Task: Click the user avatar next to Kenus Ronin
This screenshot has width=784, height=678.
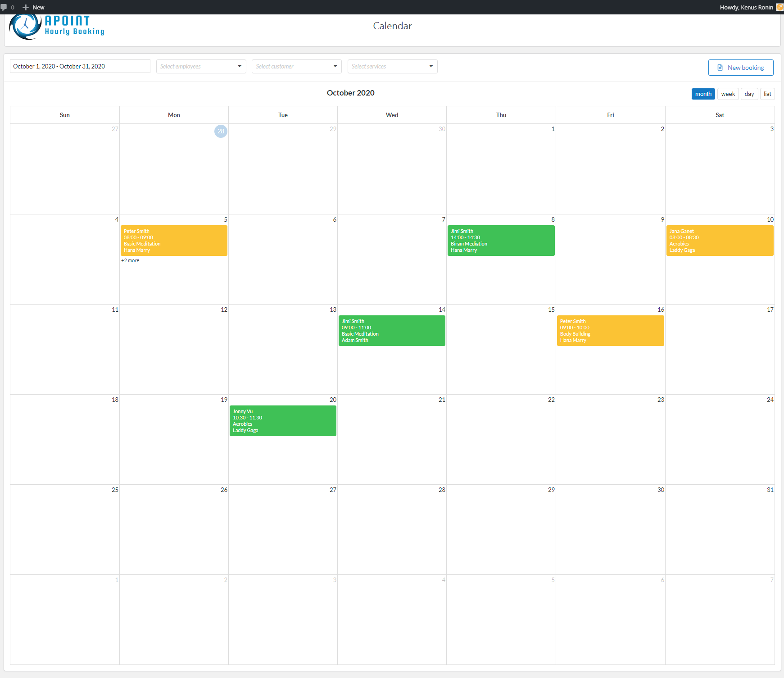Action: click(779, 7)
